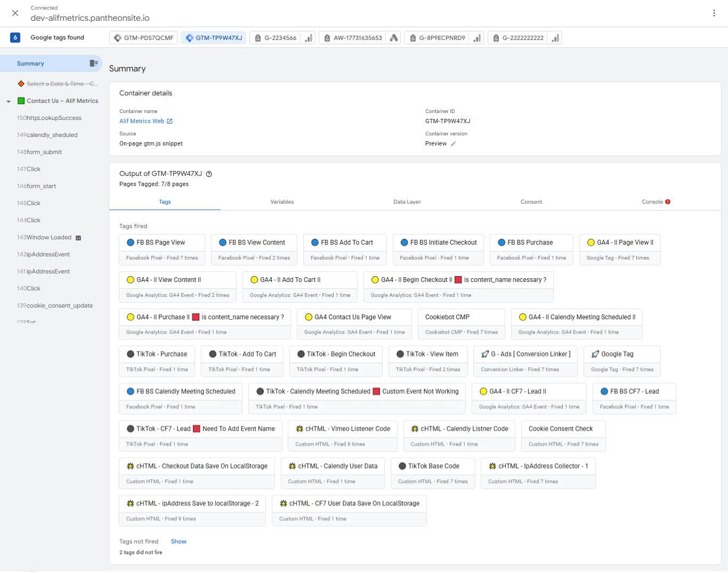Image resolution: width=728 pixels, height=573 pixels.
Task: Switch to the Variables tab
Action: (282, 202)
